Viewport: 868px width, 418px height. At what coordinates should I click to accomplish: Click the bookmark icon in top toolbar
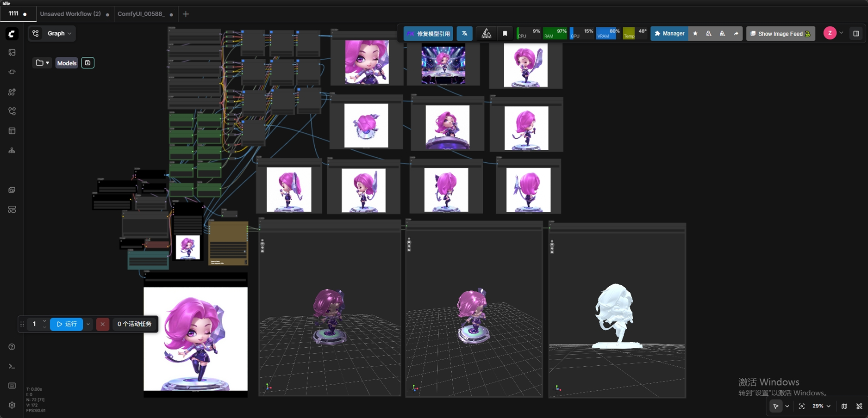click(x=505, y=34)
